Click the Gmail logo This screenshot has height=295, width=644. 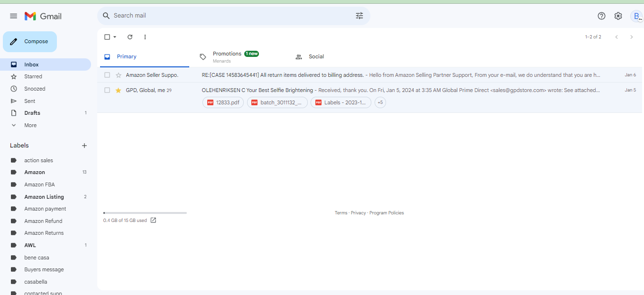pyautogui.click(x=43, y=16)
